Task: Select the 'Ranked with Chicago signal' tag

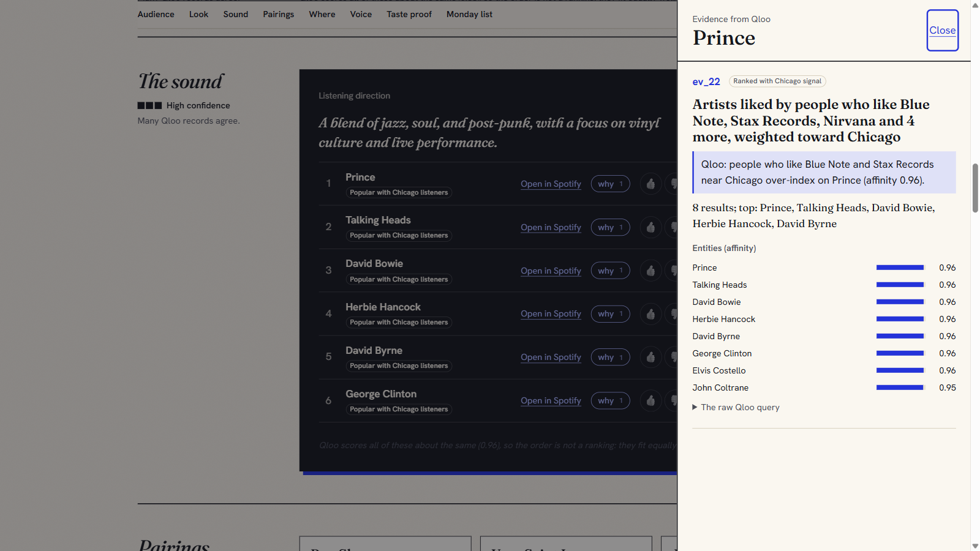Action: [777, 81]
